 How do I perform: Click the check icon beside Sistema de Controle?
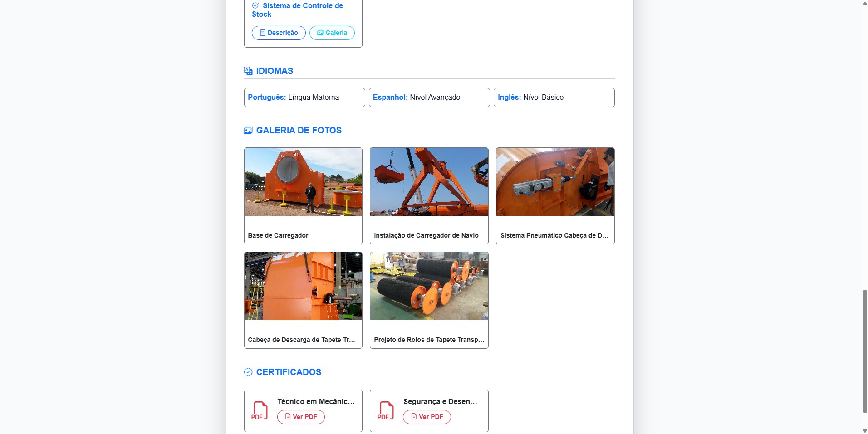255,6
